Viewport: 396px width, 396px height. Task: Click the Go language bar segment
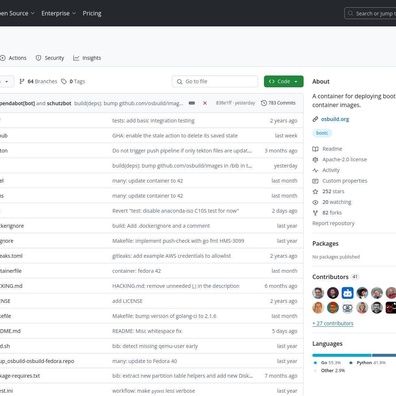click(342, 355)
